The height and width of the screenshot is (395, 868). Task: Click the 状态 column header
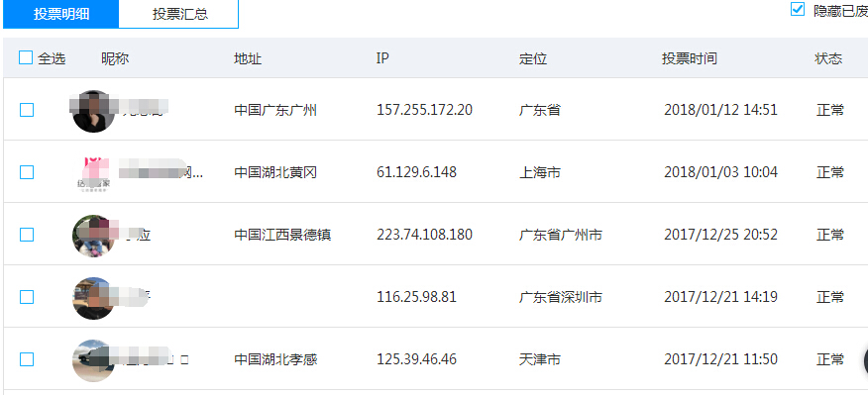[x=828, y=58]
